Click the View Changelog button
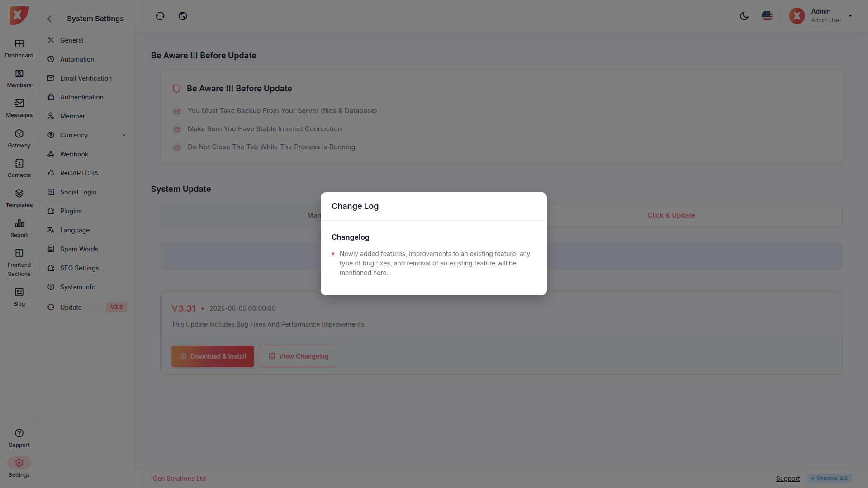Screen dimensions: 868x488 [299, 356]
